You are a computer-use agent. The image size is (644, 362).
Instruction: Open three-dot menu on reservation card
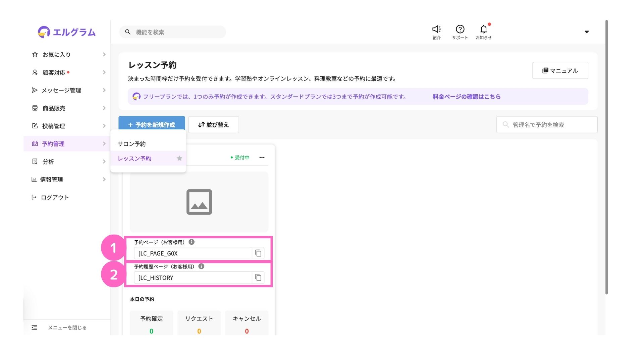click(x=262, y=158)
